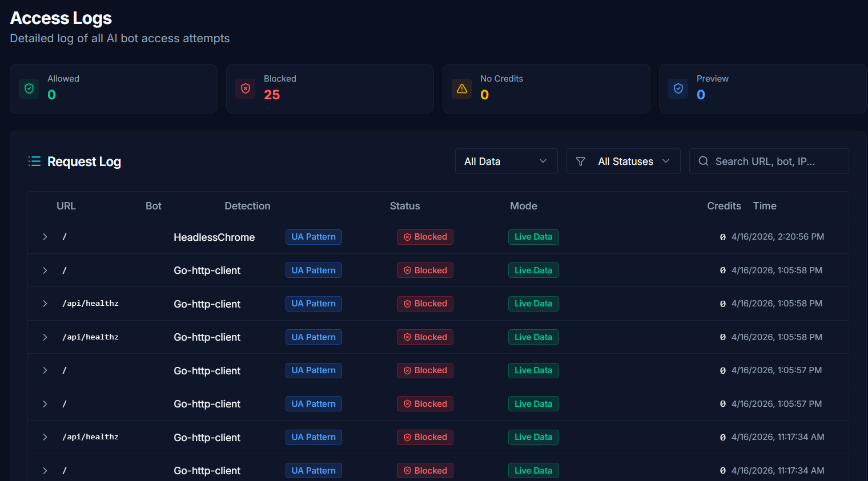Click the UA Pattern badge on HeadlessChrome row
Image resolution: width=868 pixels, height=481 pixels.
click(314, 237)
